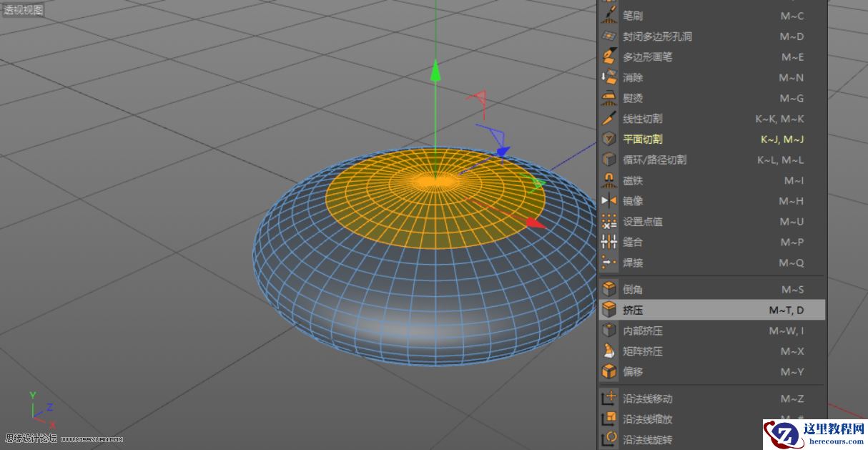Click the 熨烫 (Iron) tool icon
This screenshot has width=868, height=450.
(x=609, y=98)
